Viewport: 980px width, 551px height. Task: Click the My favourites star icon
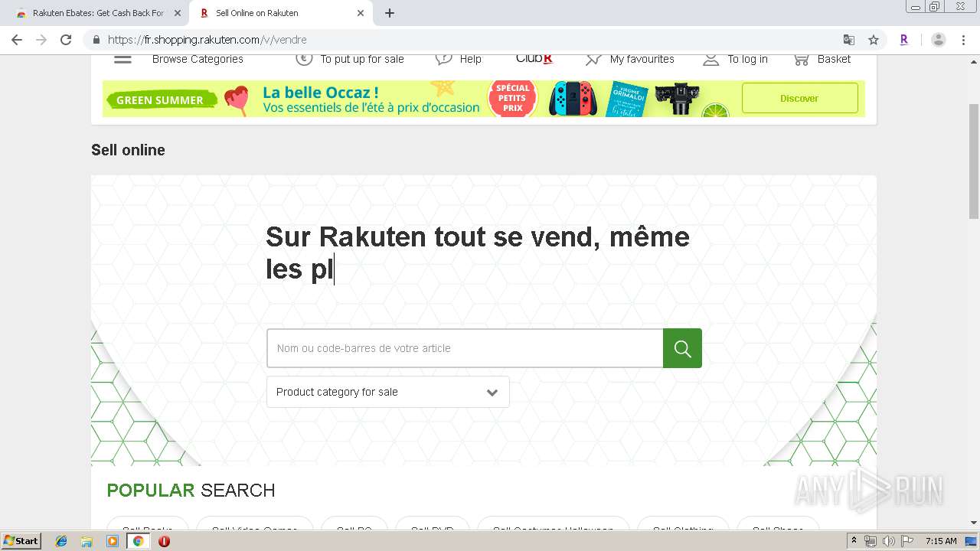593,59
